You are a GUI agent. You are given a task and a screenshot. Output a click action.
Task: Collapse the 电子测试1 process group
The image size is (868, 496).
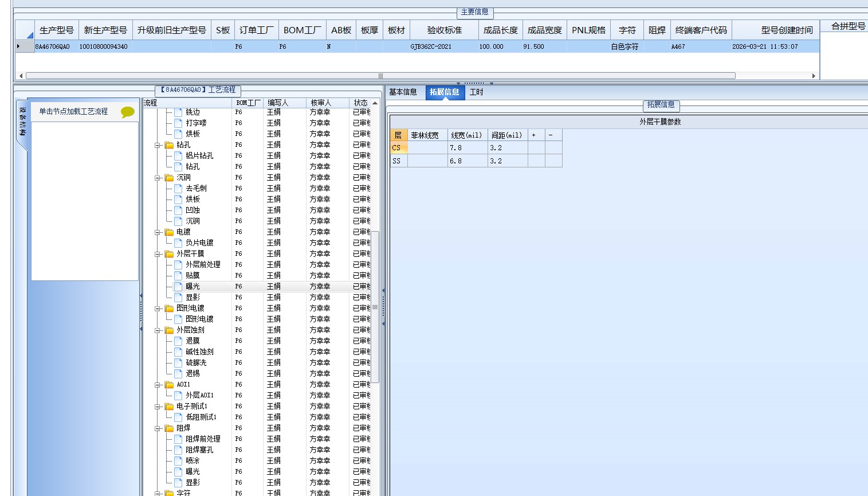click(158, 407)
